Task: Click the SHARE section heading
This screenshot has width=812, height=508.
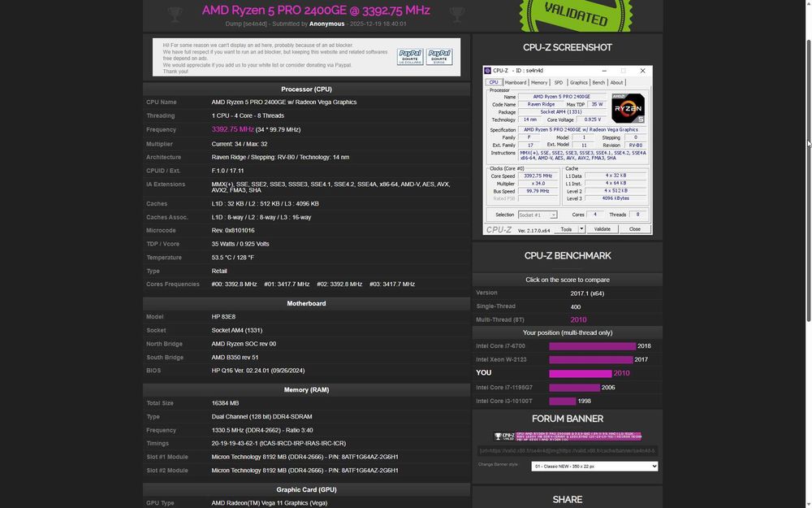Action: tap(567, 500)
